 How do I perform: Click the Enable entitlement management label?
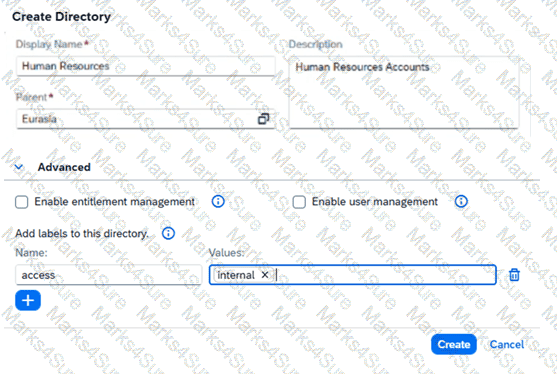click(x=114, y=202)
